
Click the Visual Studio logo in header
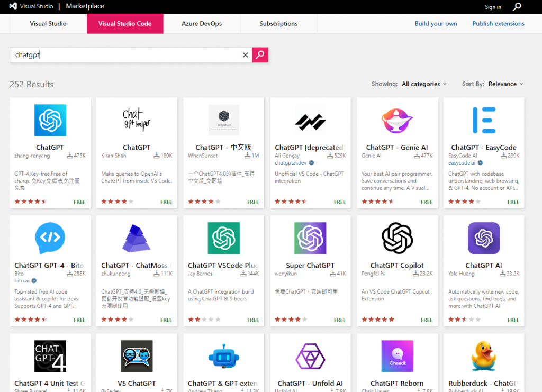(13, 6)
